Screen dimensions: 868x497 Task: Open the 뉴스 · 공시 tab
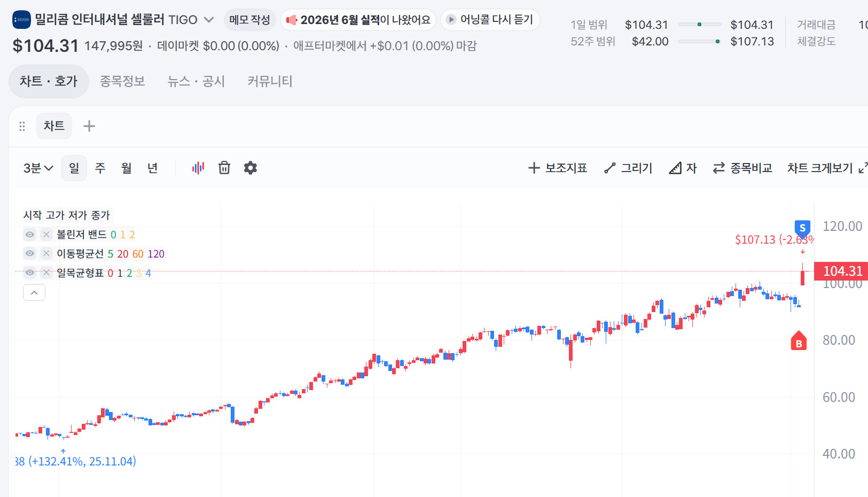point(196,81)
